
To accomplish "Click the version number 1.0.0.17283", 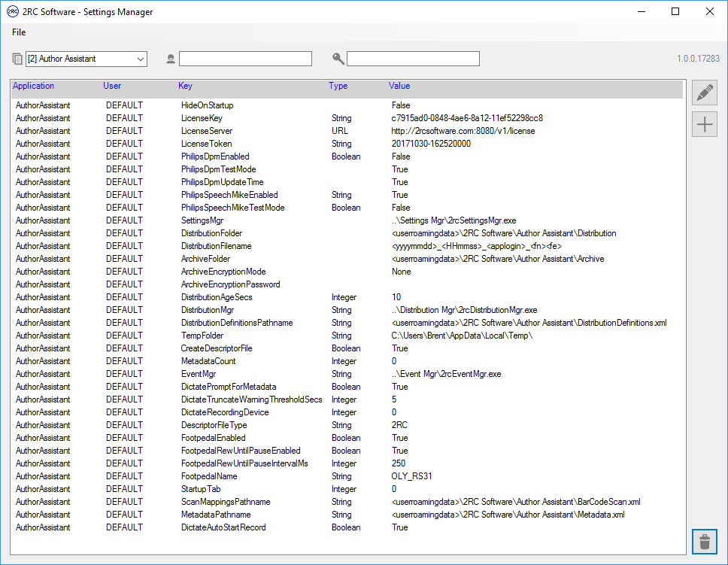I will click(x=698, y=59).
